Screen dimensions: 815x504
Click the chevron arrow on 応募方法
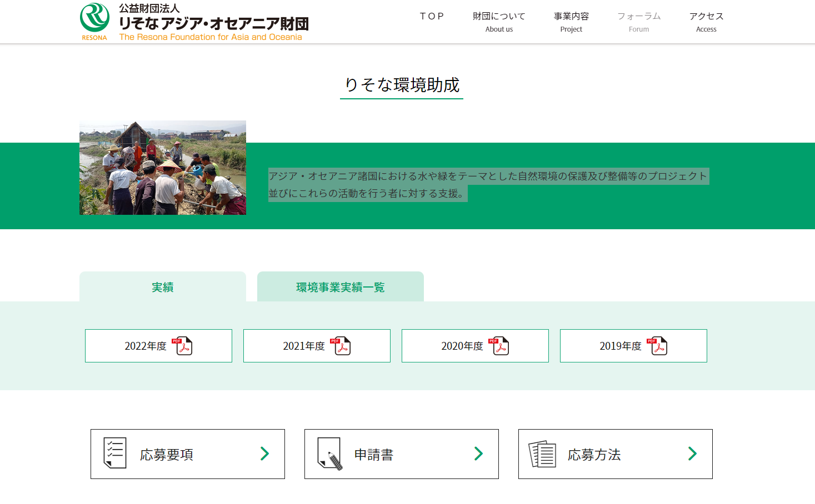[692, 454]
